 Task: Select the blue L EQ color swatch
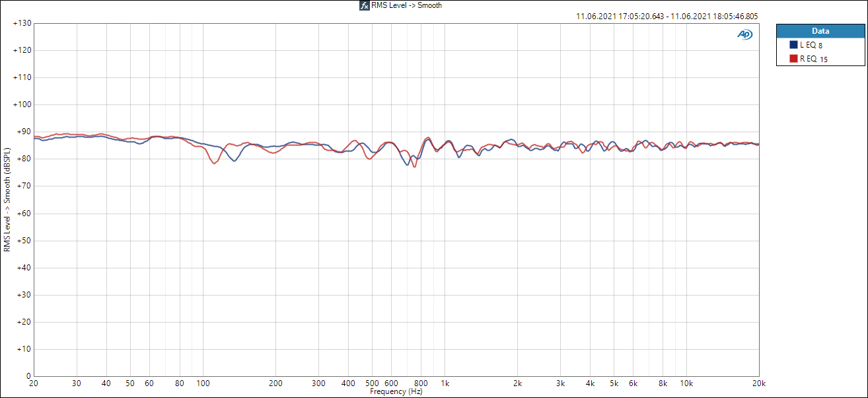[793, 45]
